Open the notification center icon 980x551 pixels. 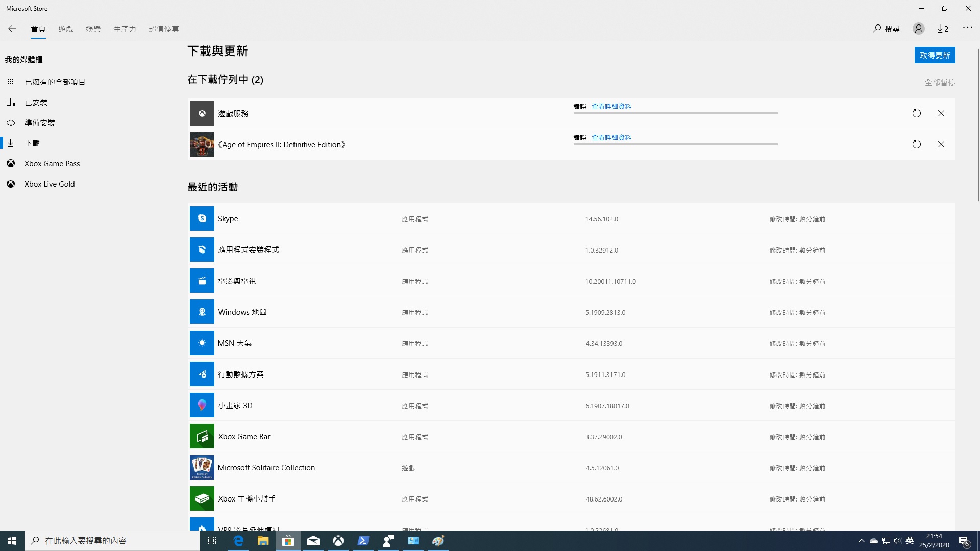click(x=964, y=541)
